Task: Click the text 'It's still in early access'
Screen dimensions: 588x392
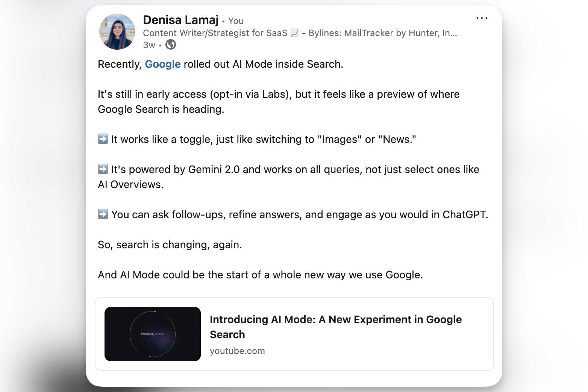Action: (x=152, y=94)
